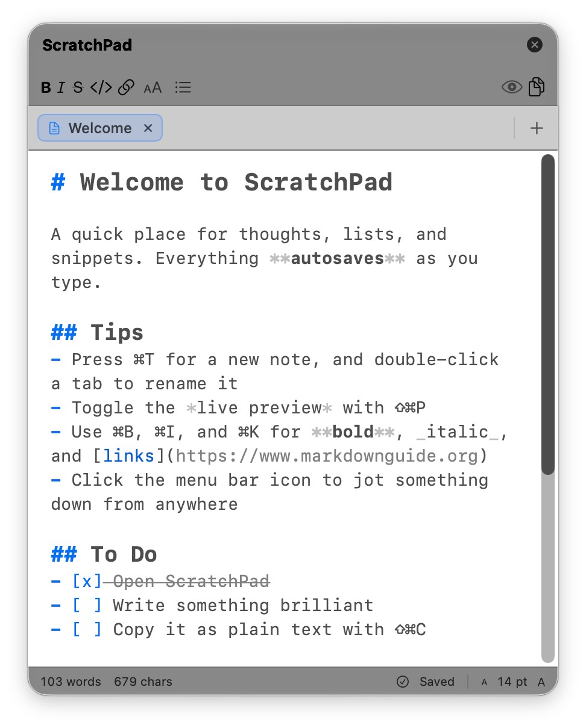Click the 103 words counter
This screenshot has width=586, height=728.
click(x=71, y=682)
